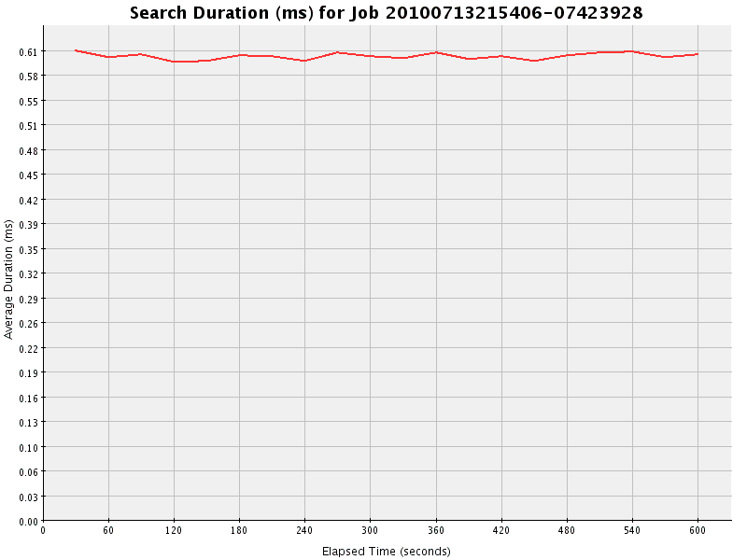747x560 pixels.
Task: Click the 60 x-axis tick label
Action: coord(108,530)
